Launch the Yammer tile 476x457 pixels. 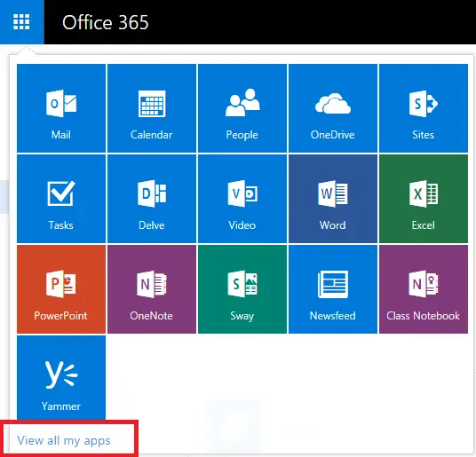pos(61,377)
